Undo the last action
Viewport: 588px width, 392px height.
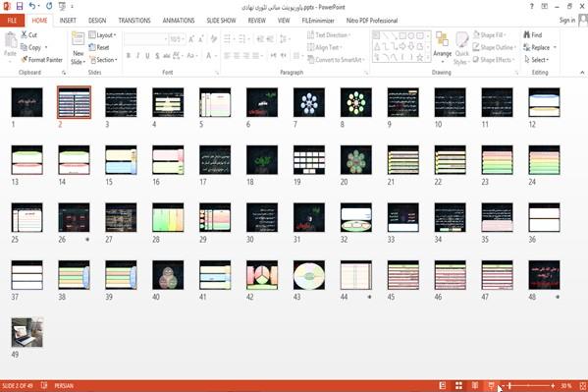coord(32,6)
